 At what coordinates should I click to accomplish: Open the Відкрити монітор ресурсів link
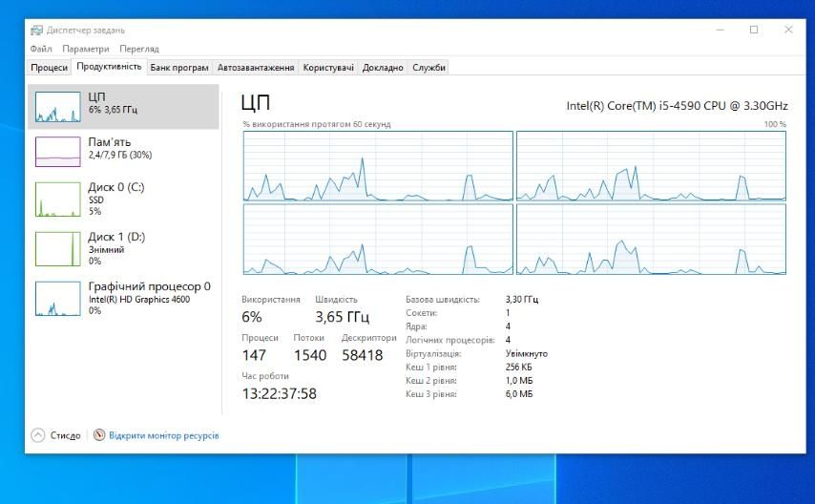coord(164,435)
